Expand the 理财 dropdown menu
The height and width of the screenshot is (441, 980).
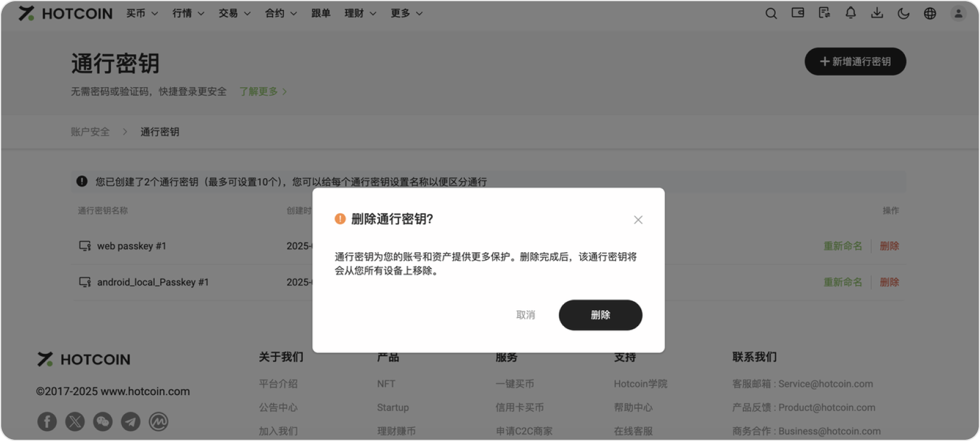click(360, 13)
